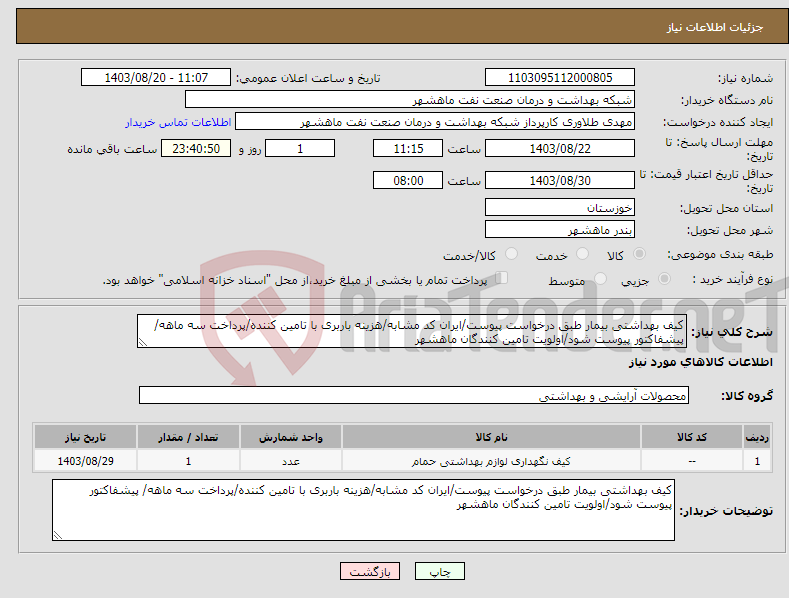
Task: Click the تاریخ نیاز column header
Action: point(86,437)
